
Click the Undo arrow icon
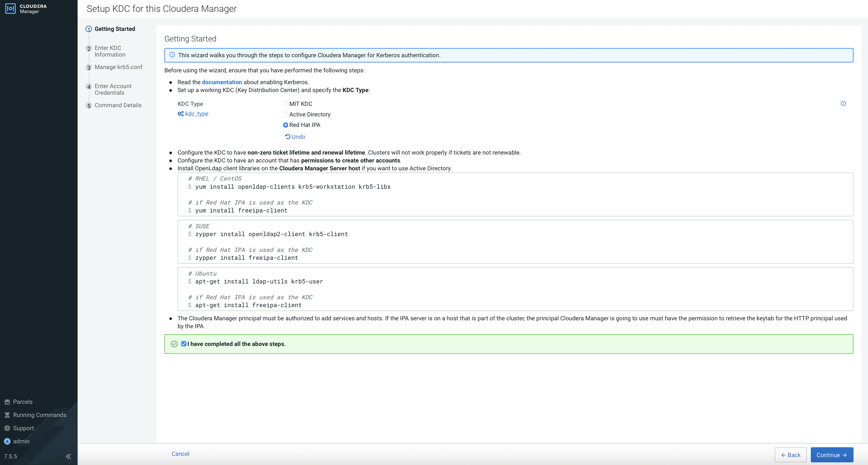(288, 137)
